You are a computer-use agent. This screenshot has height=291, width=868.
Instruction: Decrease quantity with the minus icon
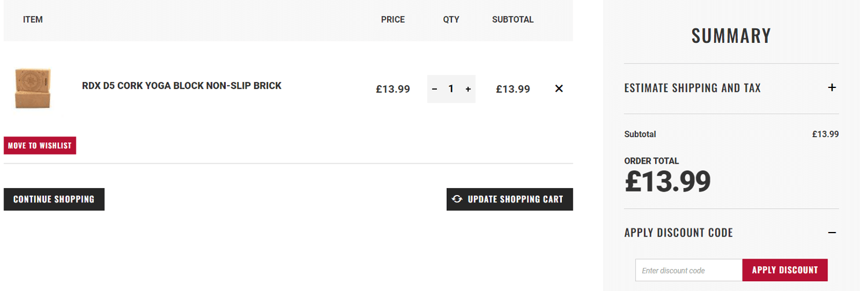[x=435, y=89]
